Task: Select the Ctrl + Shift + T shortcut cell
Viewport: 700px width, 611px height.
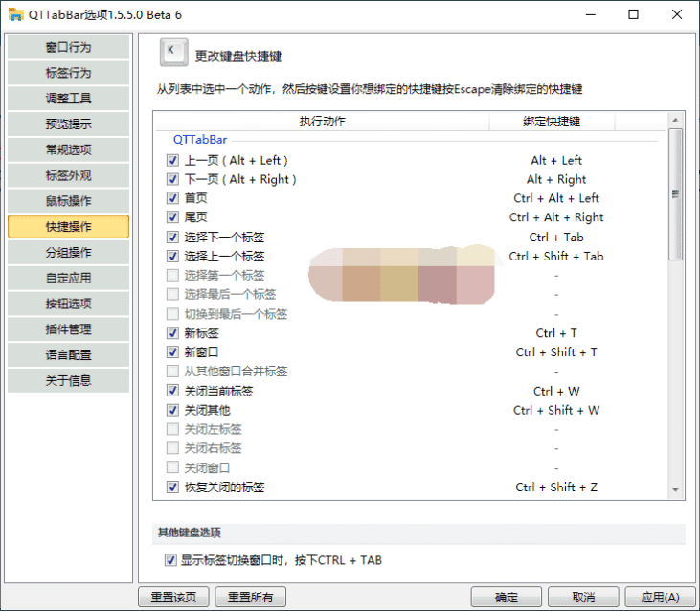Action: tap(556, 352)
